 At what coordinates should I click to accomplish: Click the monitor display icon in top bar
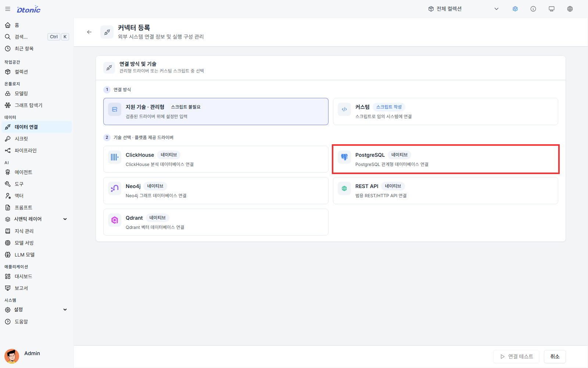552,9
